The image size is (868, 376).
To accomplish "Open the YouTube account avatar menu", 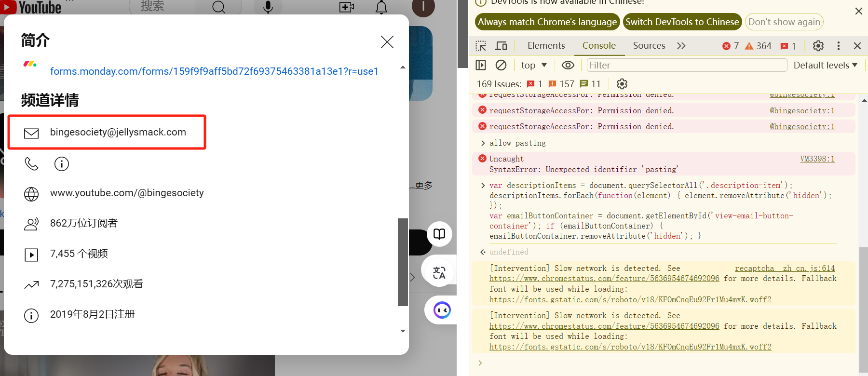I will (423, 6).
